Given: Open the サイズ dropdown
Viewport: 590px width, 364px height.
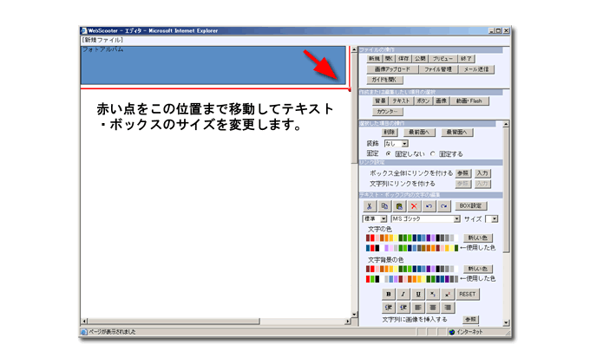Looking at the screenshot, I should pos(492,219).
